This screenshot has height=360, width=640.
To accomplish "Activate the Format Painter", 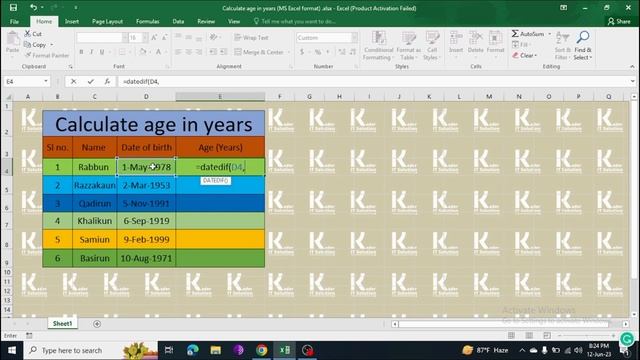I will tap(47, 55).
